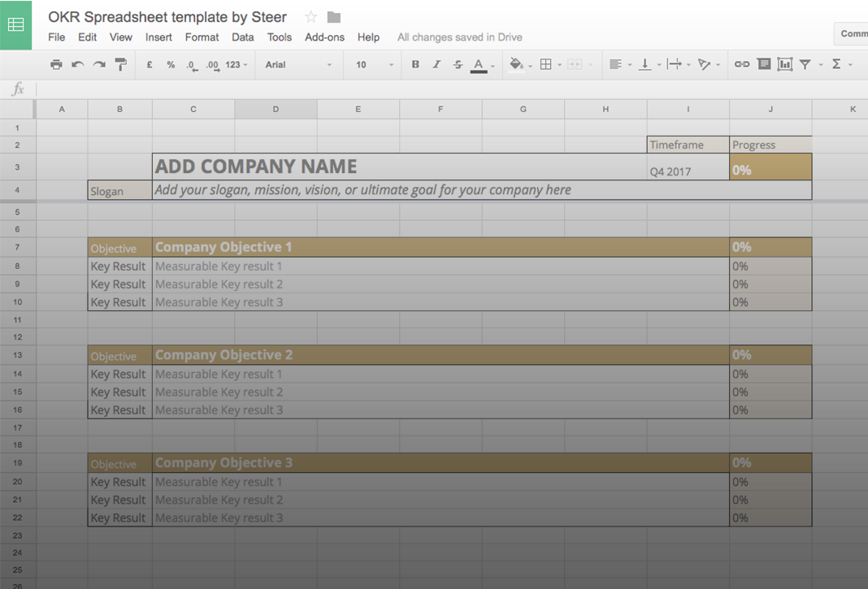The width and height of the screenshot is (868, 589).
Task: Click the text rotation icon
Action: (704, 64)
